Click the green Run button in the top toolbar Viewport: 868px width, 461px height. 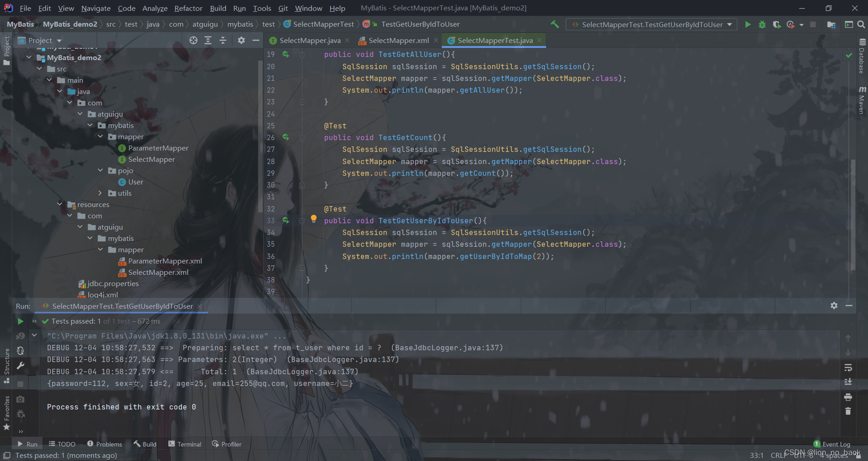point(748,24)
